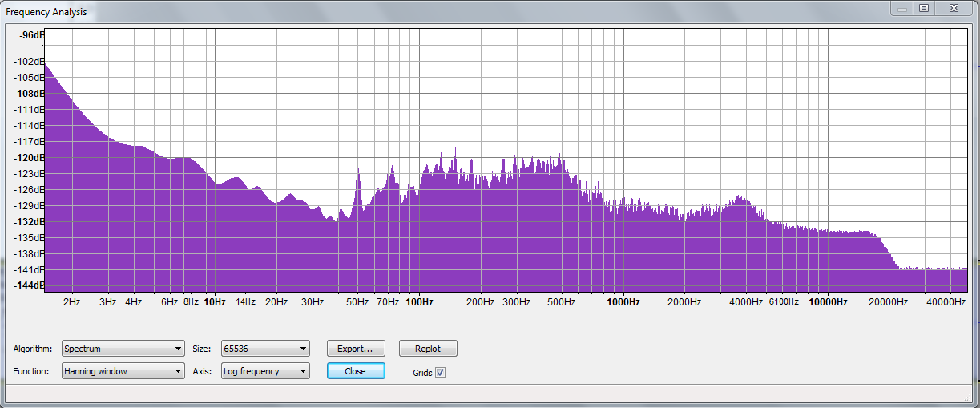Click the 2000Hz axis label
This screenshot has width=980, height=408.
(684, 302)
